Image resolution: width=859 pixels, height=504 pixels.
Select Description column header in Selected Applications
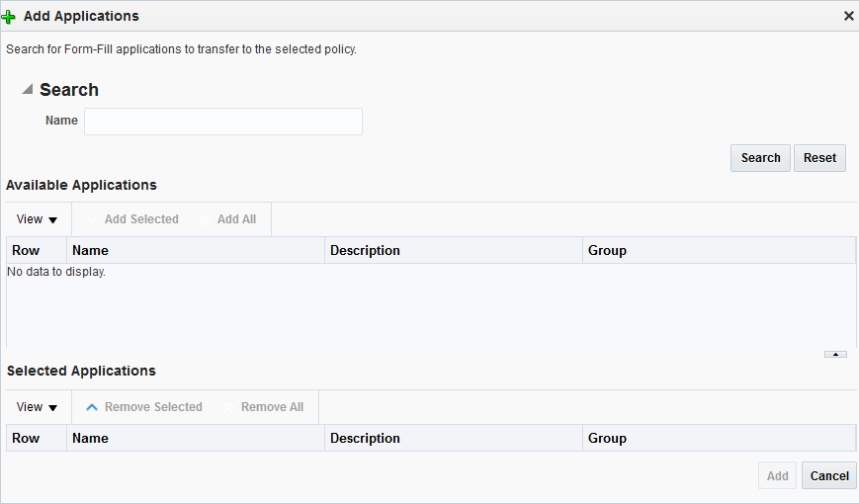454,438
